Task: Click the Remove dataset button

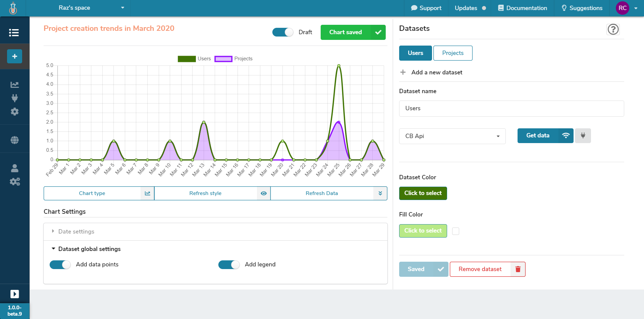Action: point(487,269)
